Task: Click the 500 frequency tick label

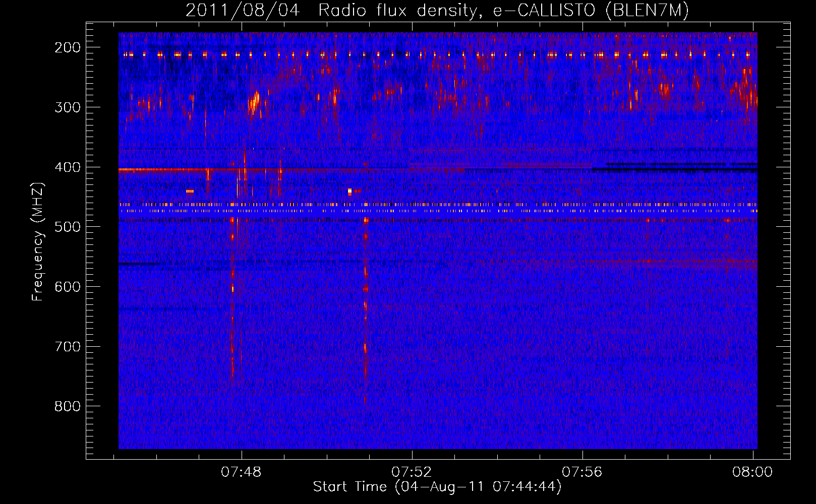Action: pyautogui.click(x=68, y=227)
